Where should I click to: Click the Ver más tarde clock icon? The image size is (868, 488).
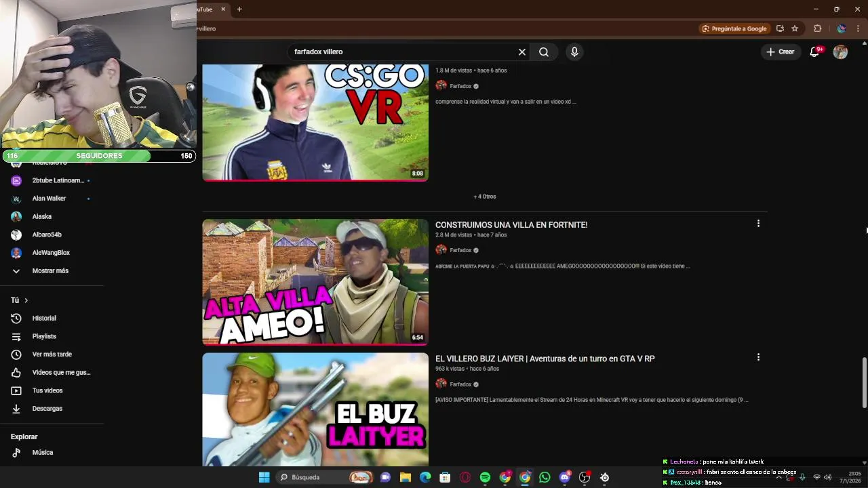tap(16, 354)
